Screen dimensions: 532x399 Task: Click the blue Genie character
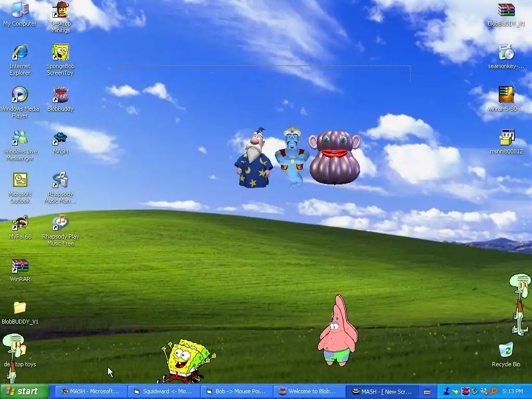pos(292,156)
